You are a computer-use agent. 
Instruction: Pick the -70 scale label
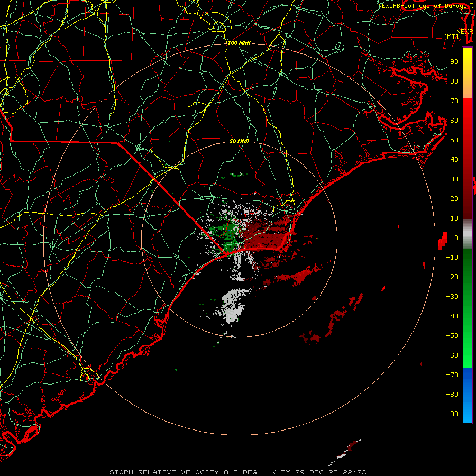(x=452, y=375)
